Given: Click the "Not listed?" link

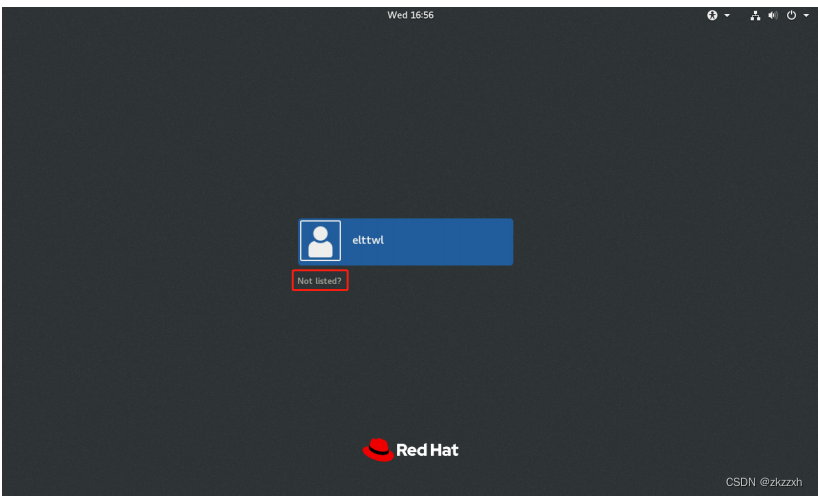Looking at the screenshot, I should pyautogui.click(x=319, y=281).
